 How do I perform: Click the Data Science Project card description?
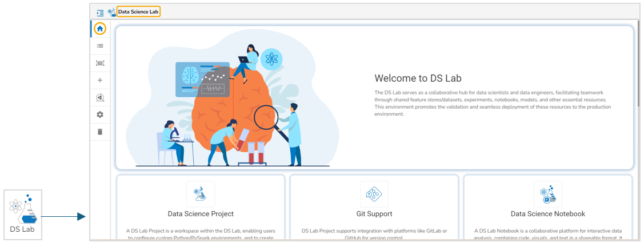coord(201,235)
